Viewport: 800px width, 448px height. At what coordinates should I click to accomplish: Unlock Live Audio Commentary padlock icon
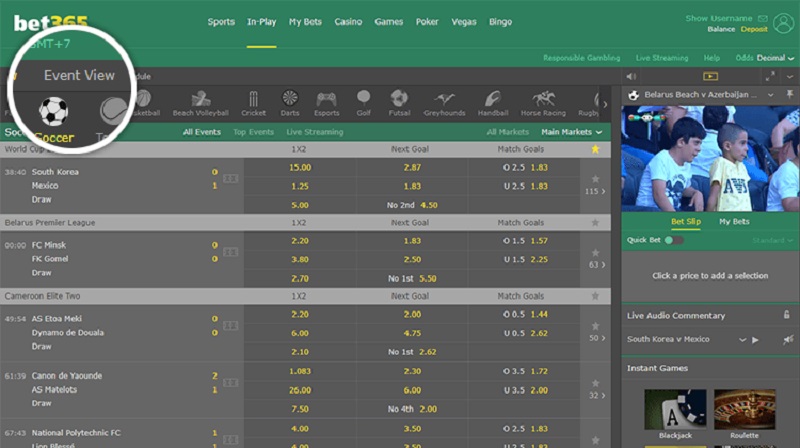(786, 315)
